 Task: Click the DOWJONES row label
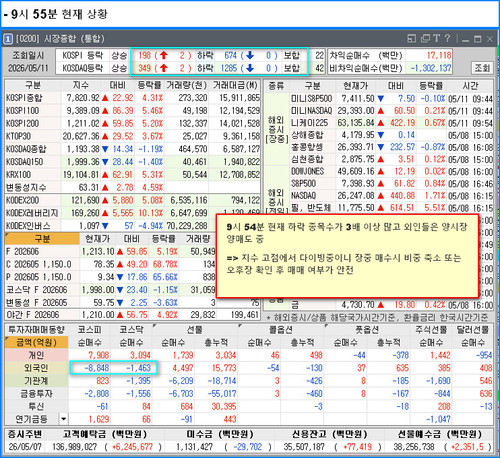pos(308,171)
